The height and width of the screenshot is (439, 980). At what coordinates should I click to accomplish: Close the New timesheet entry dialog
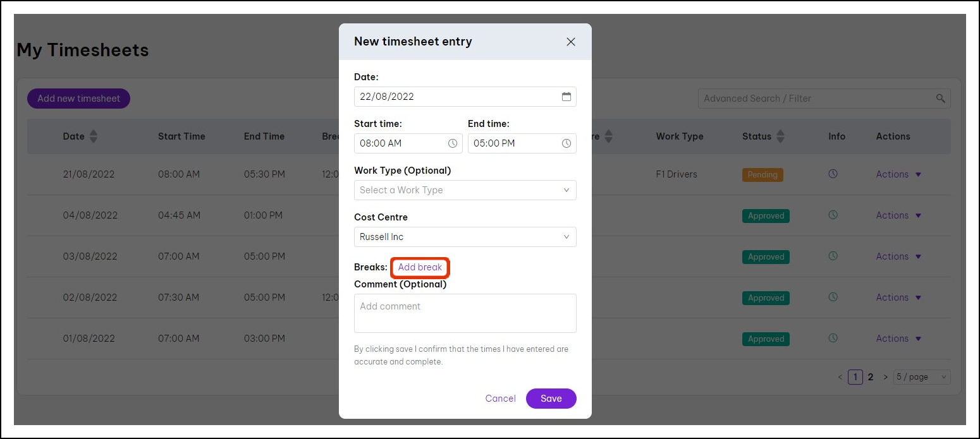click(571, 42)
